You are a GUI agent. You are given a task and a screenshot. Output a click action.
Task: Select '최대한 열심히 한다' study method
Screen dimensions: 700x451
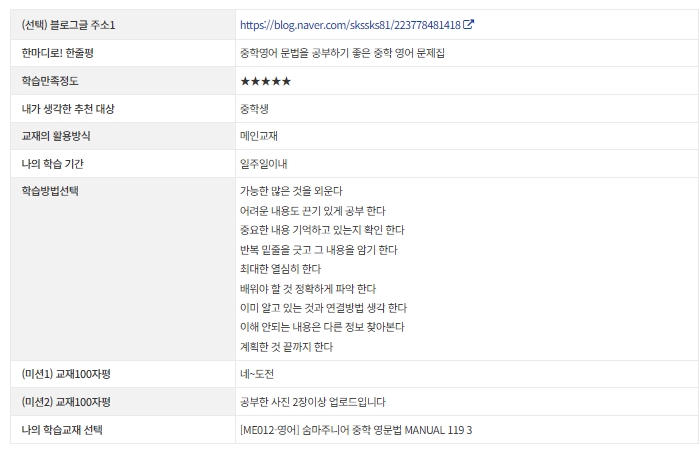[280, 269]
